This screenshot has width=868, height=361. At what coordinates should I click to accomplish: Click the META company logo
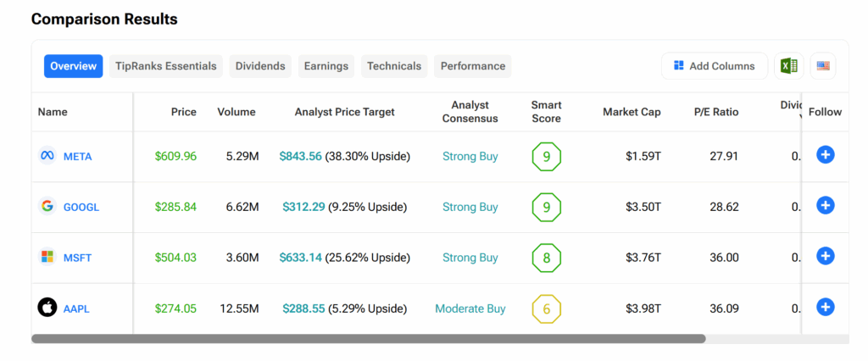pyautogui.click(x=47, y=156)
